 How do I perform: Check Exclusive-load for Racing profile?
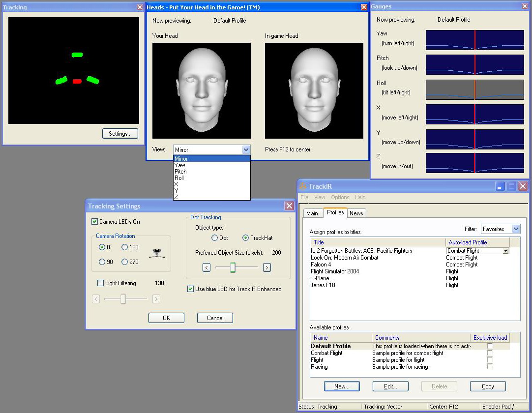tap(490, 366)
